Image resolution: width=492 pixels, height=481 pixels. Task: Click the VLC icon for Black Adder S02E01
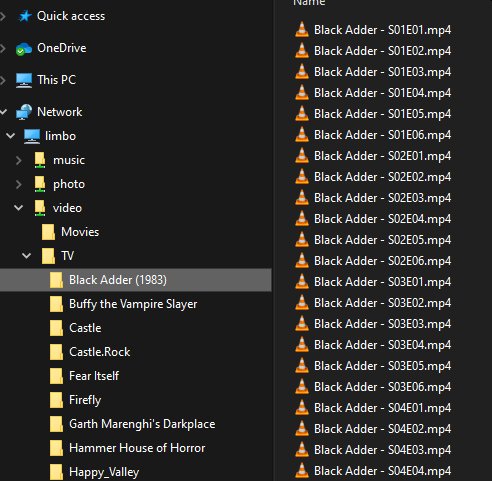(x=302, y=155)
